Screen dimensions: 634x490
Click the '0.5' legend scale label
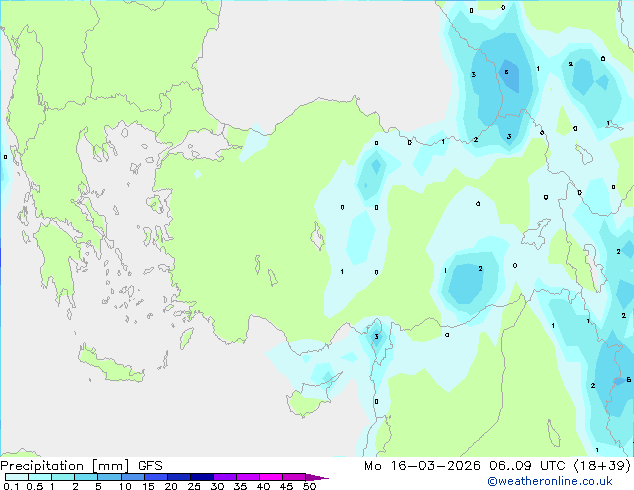pos(34,486)
